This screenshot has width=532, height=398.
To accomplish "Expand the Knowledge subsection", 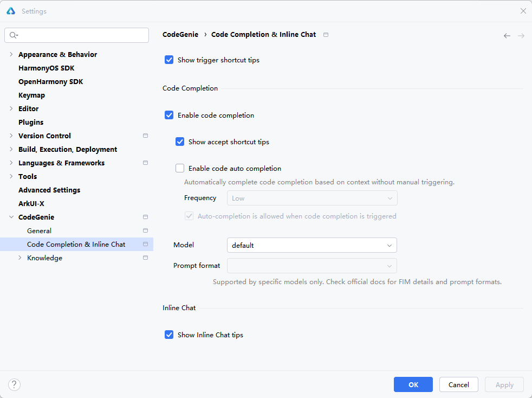I will (x=20, y=258).
